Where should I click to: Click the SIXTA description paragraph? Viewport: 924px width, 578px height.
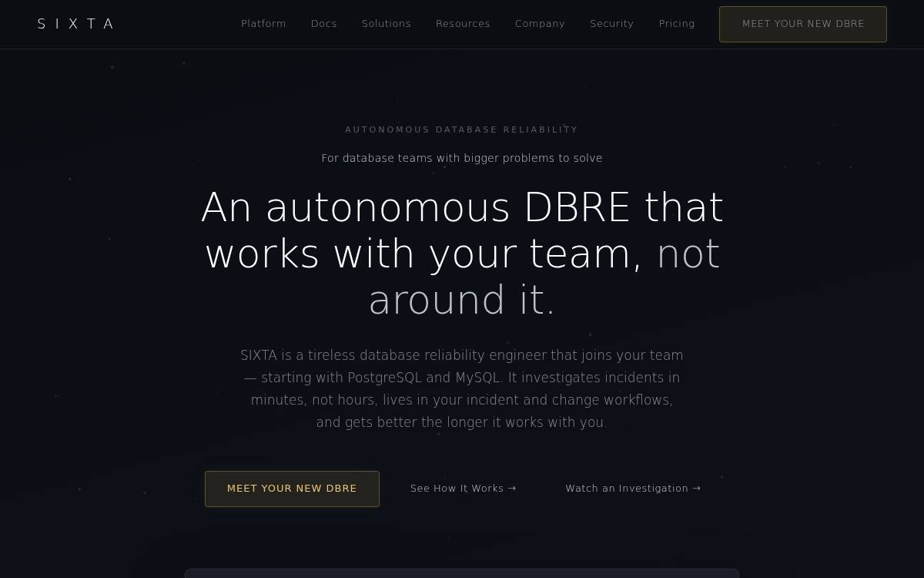(x=462, y=388)
